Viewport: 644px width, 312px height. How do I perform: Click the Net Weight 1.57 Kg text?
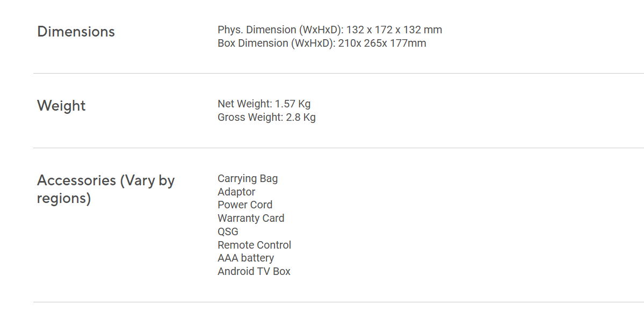264,104
